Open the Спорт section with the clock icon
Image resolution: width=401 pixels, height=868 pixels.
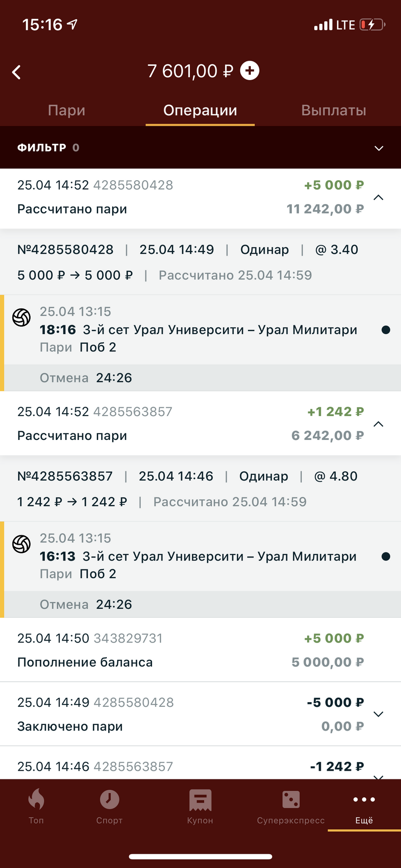pyautogui.click(x=109, y=807)
